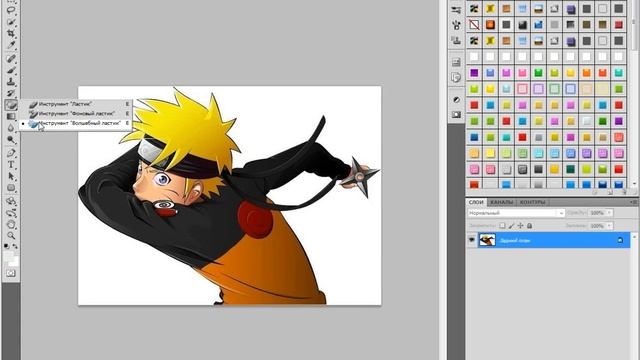The image size is (640, 360).
Task: Toggle lock position cross icon
Action: point(520,226)
